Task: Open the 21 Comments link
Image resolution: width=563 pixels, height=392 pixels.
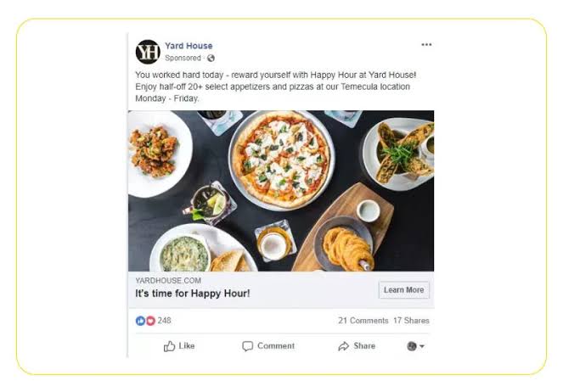Action: coord(363,321)
